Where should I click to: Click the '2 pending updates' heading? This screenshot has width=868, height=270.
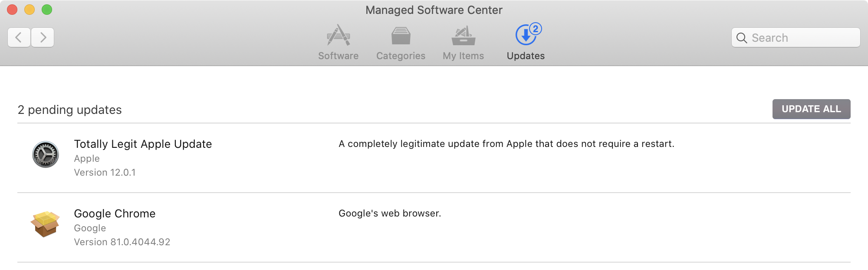click(69, 110)
